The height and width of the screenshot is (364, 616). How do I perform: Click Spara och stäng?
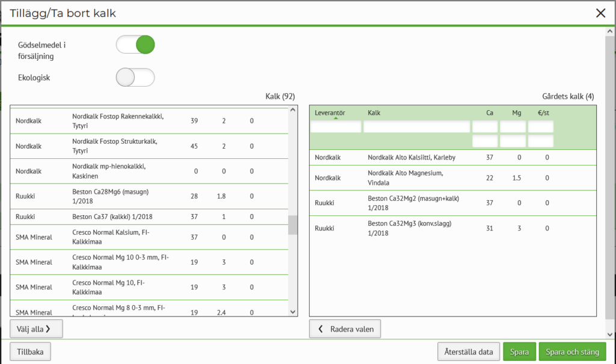(573, 352)
